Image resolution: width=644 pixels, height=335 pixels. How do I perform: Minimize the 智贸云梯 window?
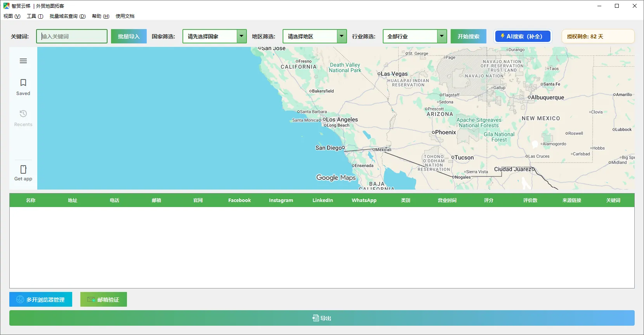(599, 6)
